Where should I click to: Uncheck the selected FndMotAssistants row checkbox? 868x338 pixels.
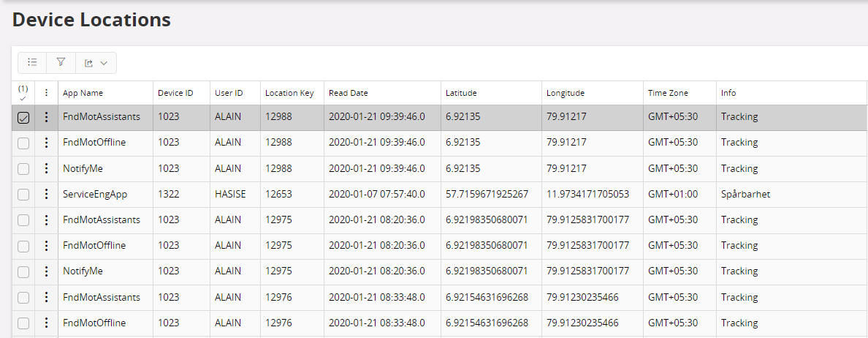(x=23, y=117)
